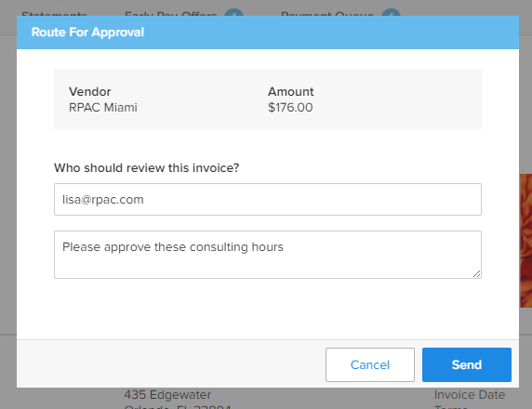Click the Early Pay Offers count badge

point(233,13)
